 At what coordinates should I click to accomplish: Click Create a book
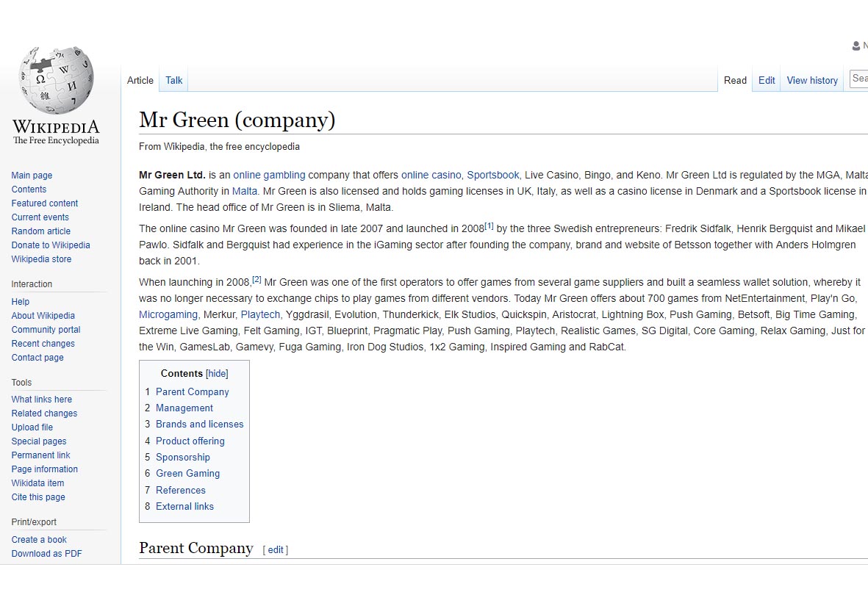click(x=39, y=539)
